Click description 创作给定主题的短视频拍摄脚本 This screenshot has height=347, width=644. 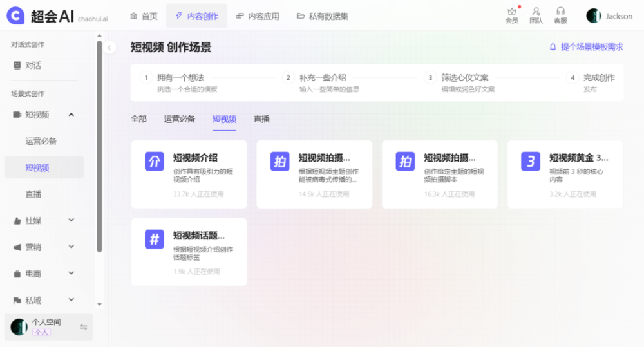coord(454,175)
